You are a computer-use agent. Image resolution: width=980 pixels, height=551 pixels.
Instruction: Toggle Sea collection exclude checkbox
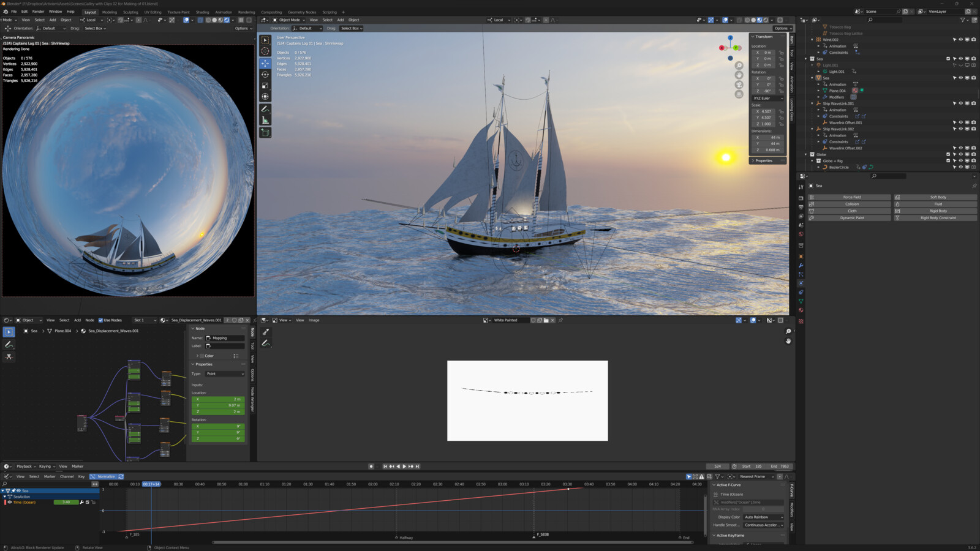point(948,59)
